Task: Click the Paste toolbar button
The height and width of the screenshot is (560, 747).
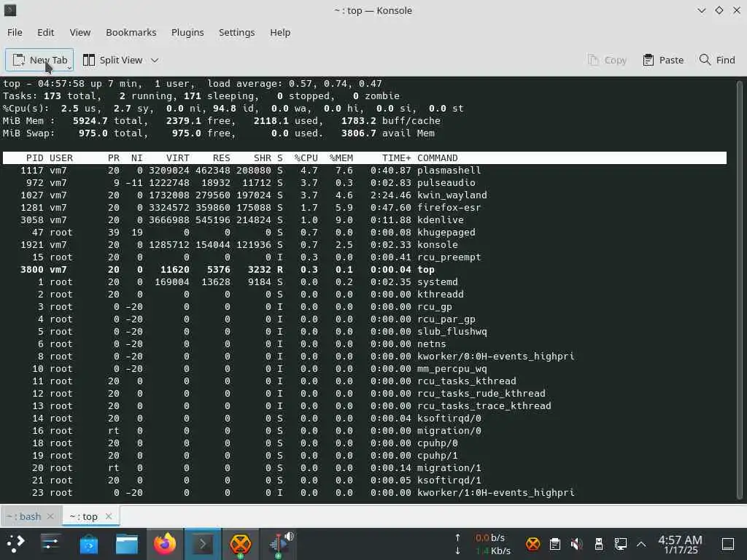Action: point(663,60)
